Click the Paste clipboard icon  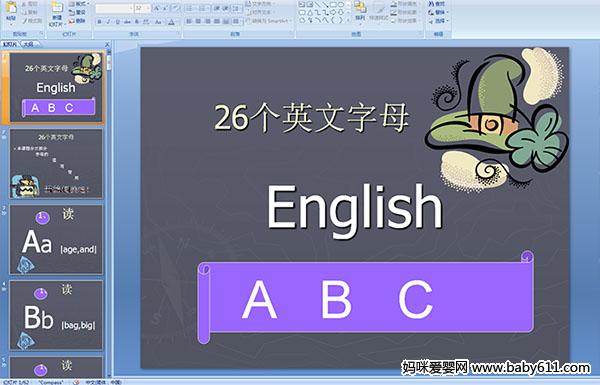pyautogui.click(x=11, y=8)
